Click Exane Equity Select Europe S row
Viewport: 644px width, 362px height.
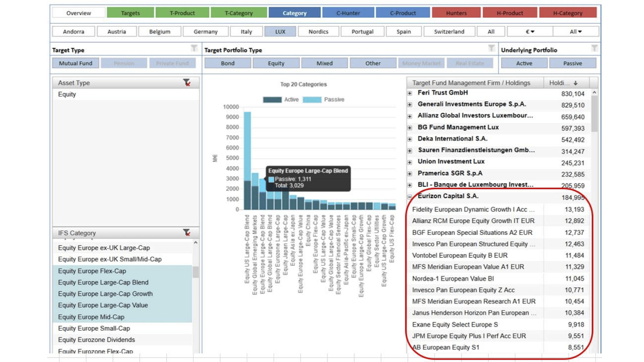pyautogui.click(x=498, y=324)
